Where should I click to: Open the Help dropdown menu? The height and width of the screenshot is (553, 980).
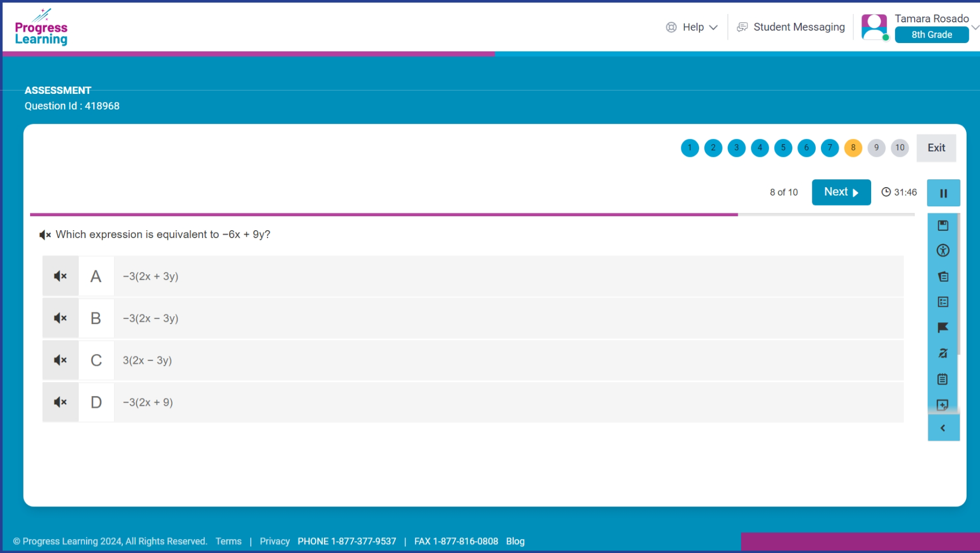pos(691,27)
